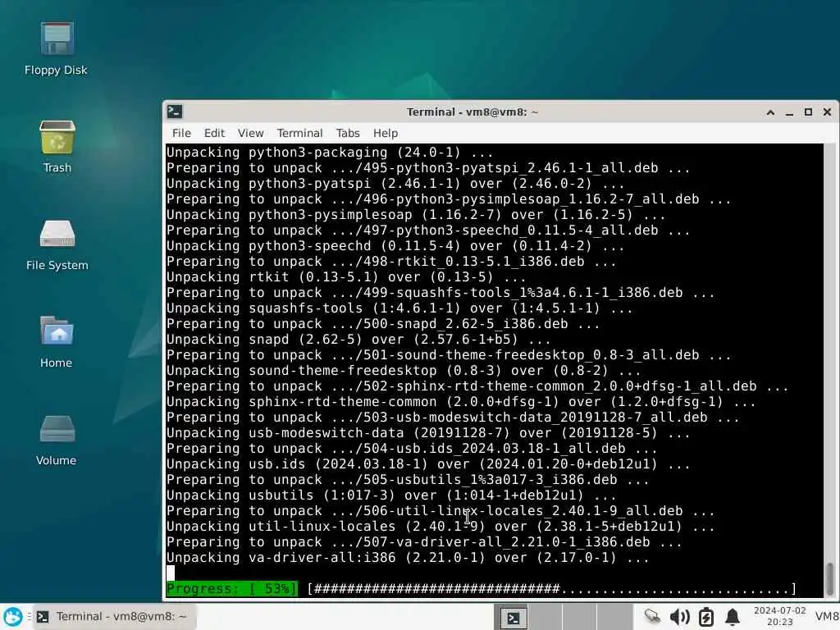
Task: Open the power manager battery icon
Action: tap(706, 617)
